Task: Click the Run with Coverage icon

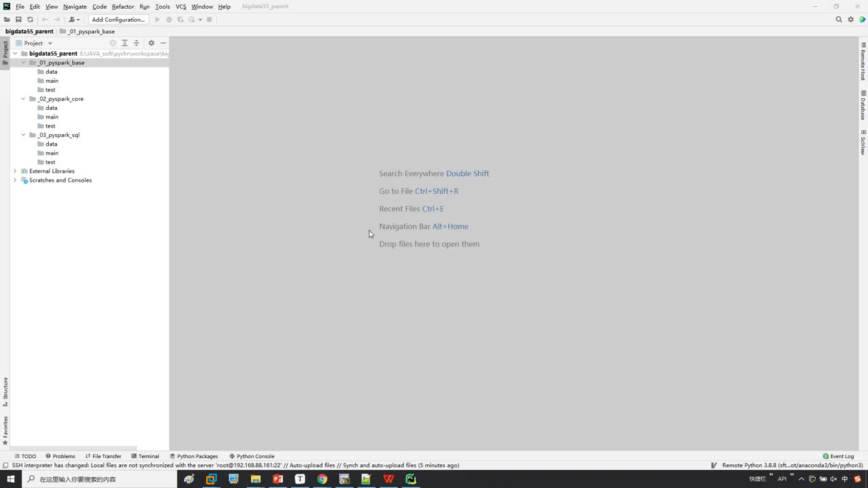Action: tap(180, 20)
